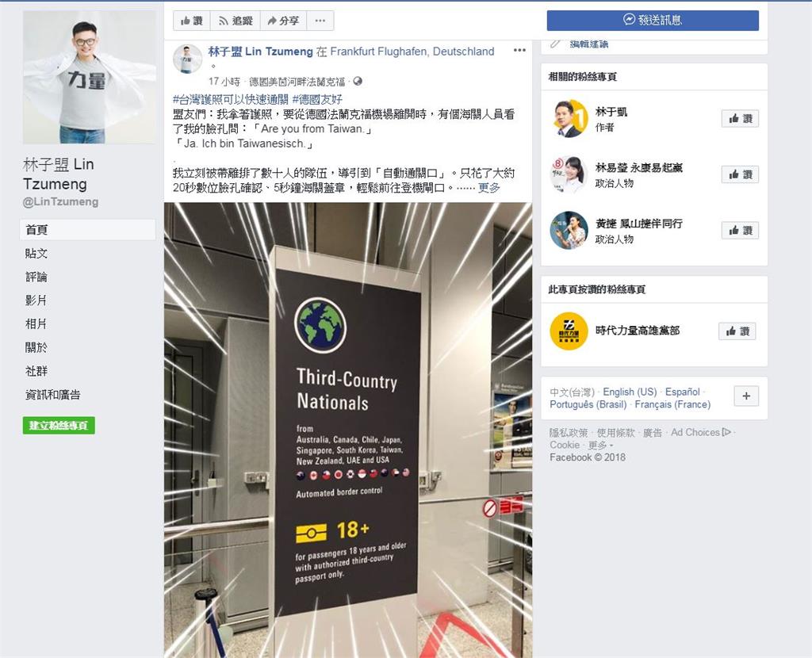Like 時代力量高雄黨部 page
Image resolution: width=812 pixels, height=658 pixels.
click(737, 331)
